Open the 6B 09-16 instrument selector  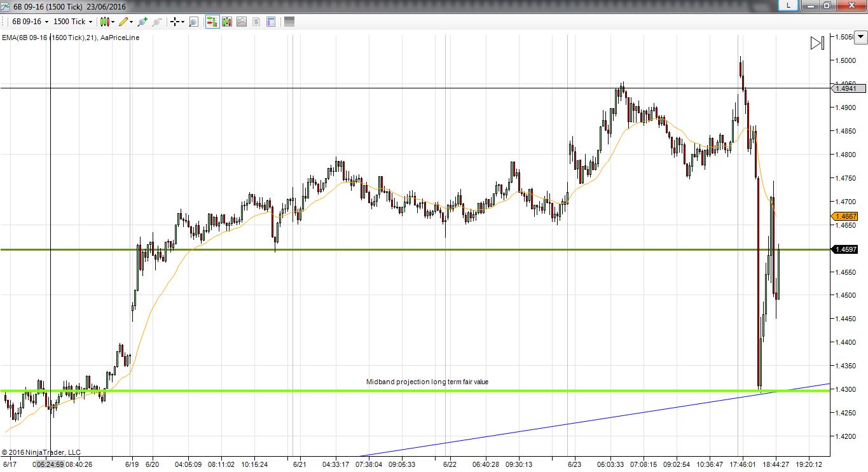(29, 22)
